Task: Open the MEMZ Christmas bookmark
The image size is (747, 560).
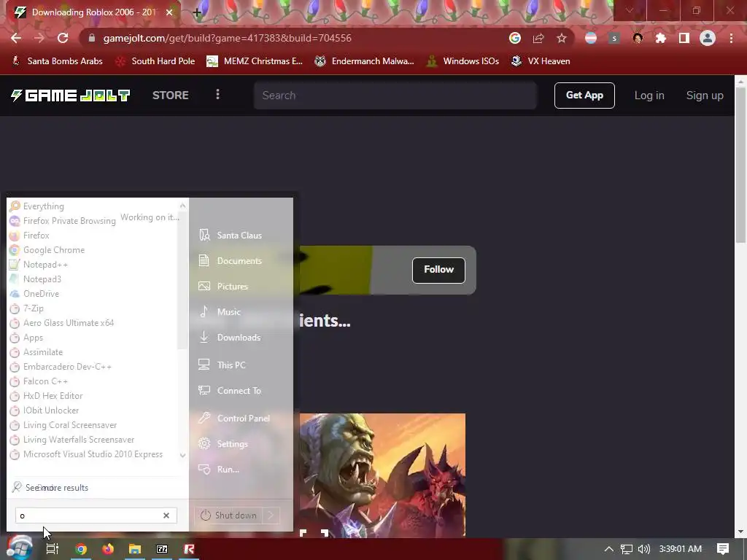Action: coord(255,61)
